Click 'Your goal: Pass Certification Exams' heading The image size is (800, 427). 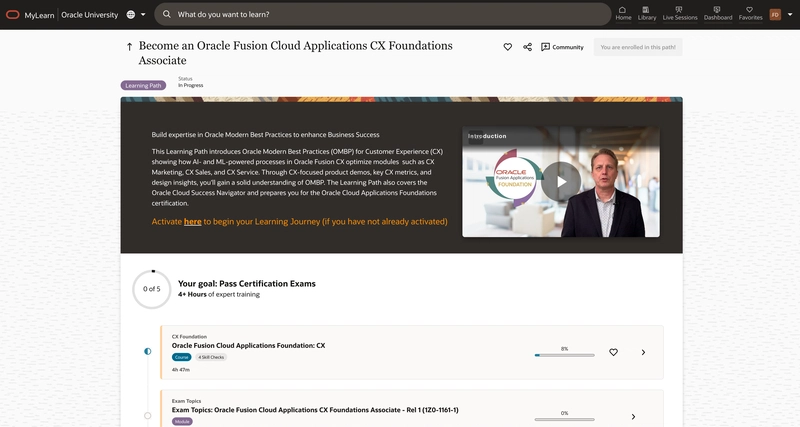pos(246,284)
